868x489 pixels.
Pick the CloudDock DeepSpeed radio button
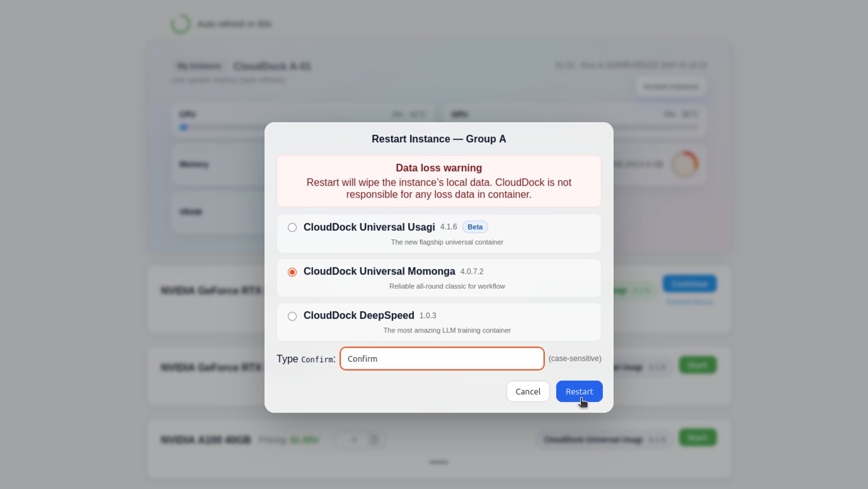[x=292, y=316]
